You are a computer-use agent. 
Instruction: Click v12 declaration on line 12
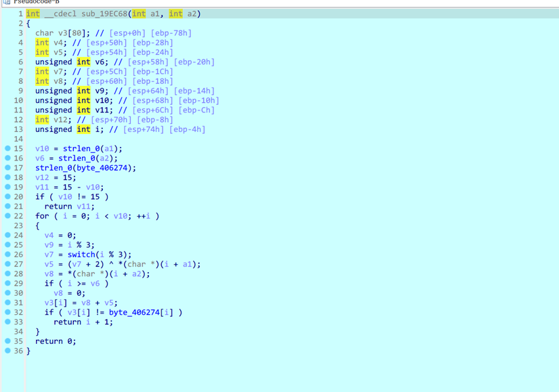[60, 120]
